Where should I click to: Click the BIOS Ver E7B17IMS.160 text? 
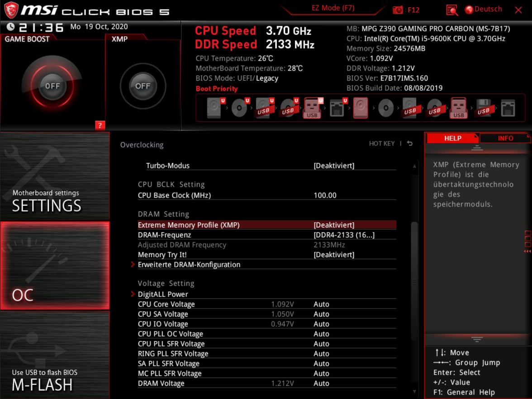coord(387,78)
